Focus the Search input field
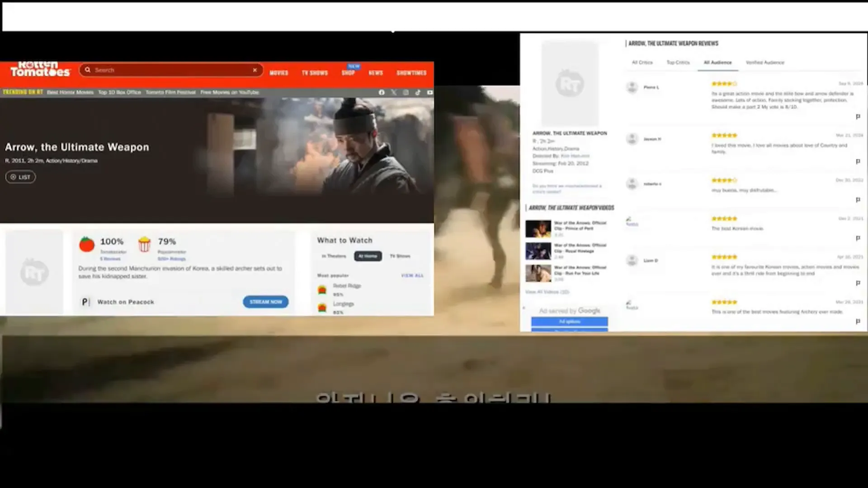This screenshot has width=868, height=488. (171, 70)
